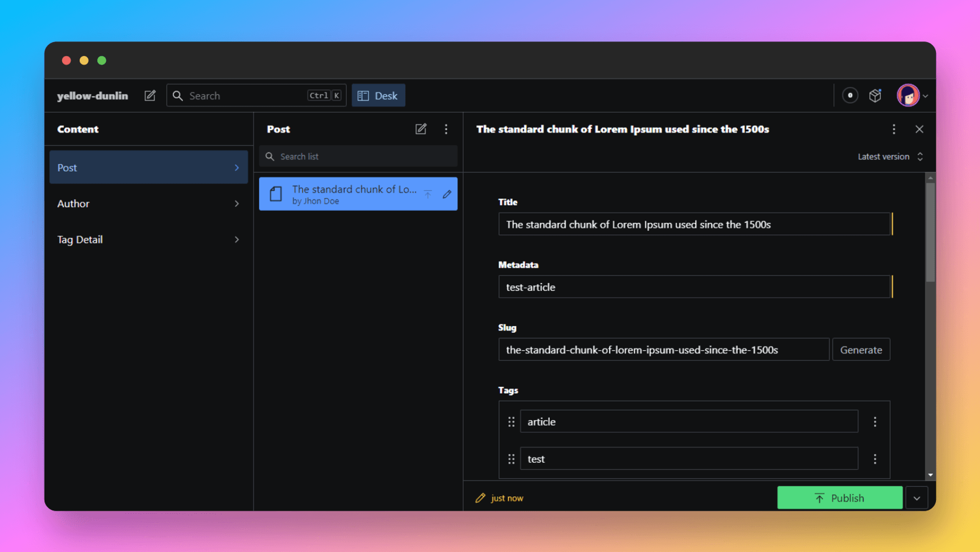The height and width of the screenshot is (552, 980).
Task: Focus the Metadata input field
Action: click(x=693, y=287)
